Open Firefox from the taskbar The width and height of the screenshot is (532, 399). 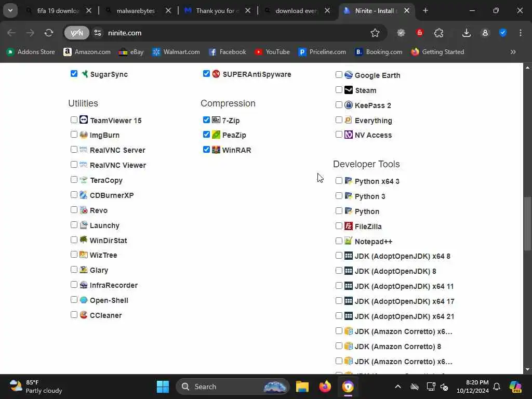coord(325,387)
